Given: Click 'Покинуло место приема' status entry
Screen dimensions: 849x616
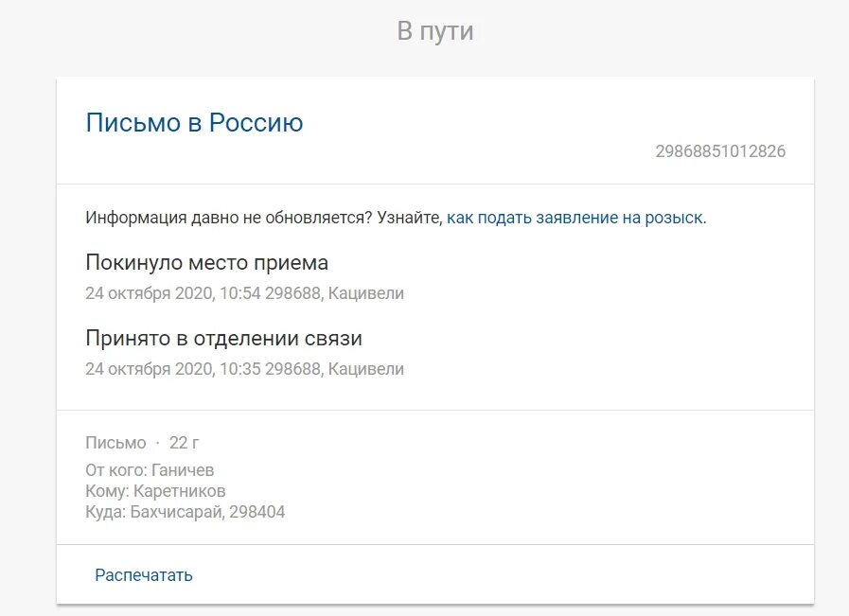Looking at the screenshot, I should (x=207, y=262).
